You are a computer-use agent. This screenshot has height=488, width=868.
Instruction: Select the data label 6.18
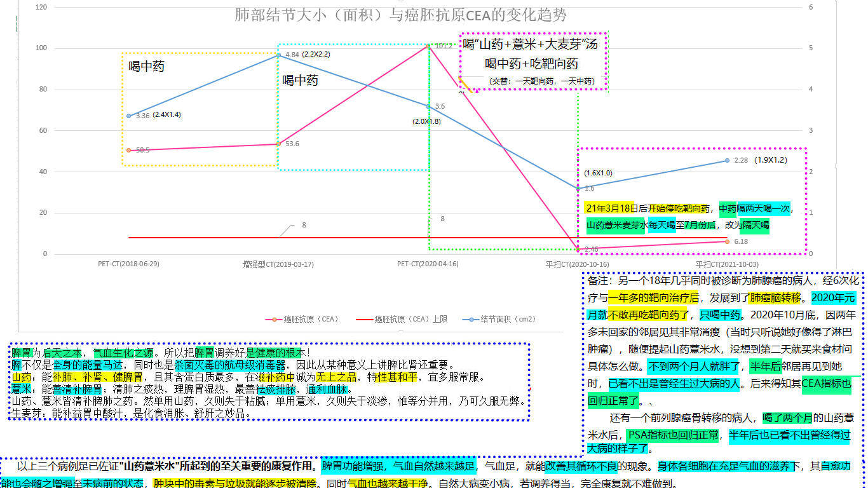pos(741,241)
